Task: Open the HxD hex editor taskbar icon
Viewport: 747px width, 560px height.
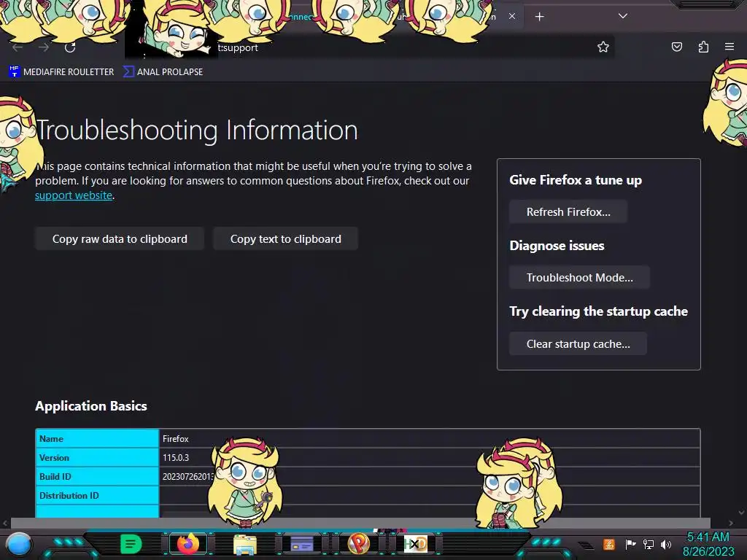Action: [x=415, y=544]
